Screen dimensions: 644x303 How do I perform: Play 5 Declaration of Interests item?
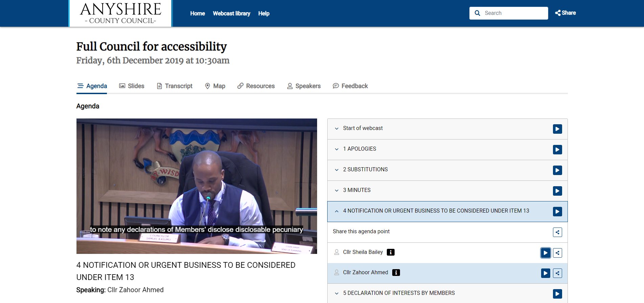tap(557, 294)
